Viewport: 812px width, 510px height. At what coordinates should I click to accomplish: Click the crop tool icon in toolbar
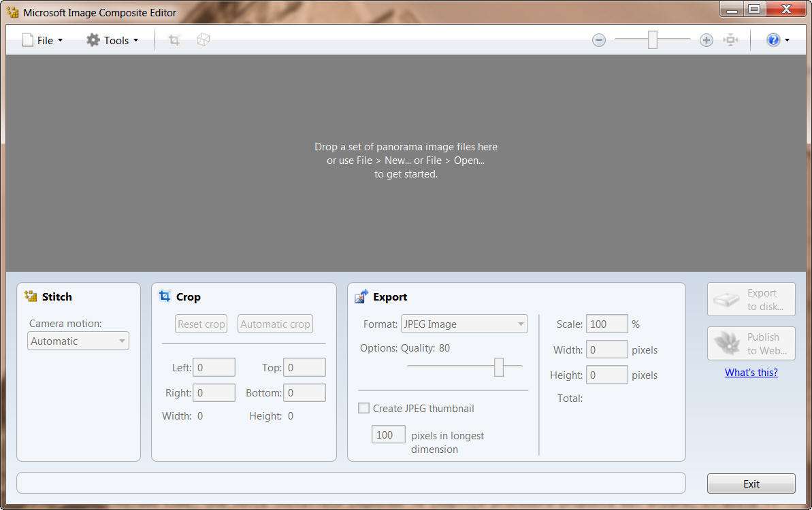coord(174,40)
